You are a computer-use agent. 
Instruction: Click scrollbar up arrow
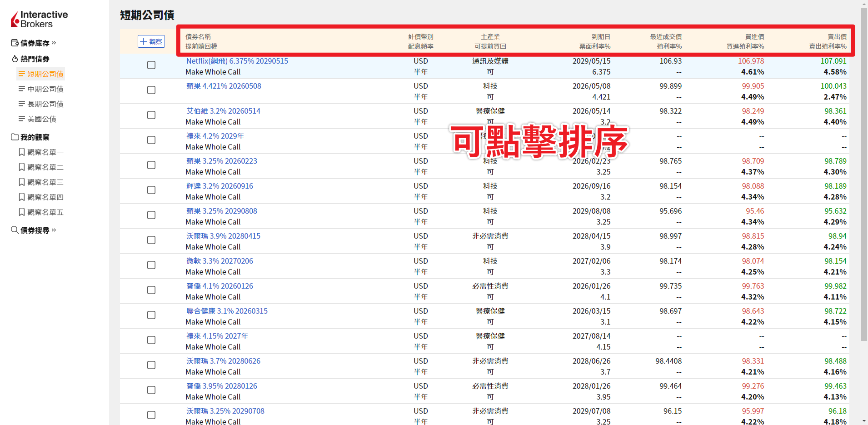(864, 4)
